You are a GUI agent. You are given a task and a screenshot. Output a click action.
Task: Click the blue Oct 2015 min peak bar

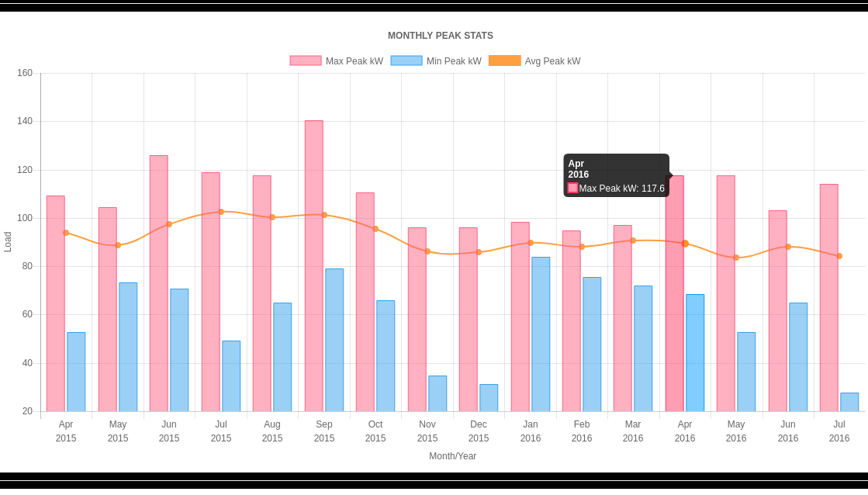386,356
